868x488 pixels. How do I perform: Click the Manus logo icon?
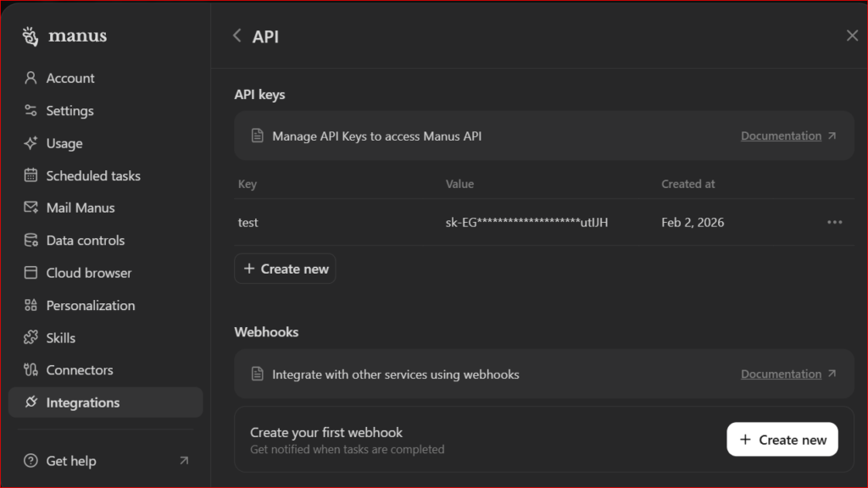[31, 36]
